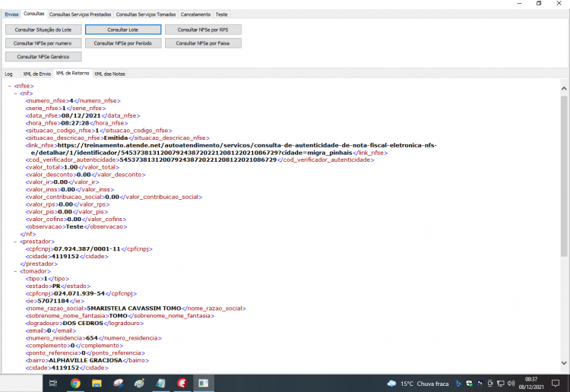Select the Consultas Serviços Tomados tab
The width and height of the screenshot is (570, 392).
tap(146, 14)
